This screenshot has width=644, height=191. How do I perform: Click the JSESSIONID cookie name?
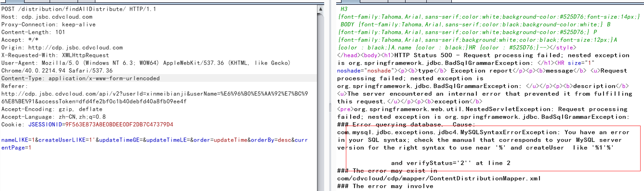pyautogui.click(x=45, y=125)
